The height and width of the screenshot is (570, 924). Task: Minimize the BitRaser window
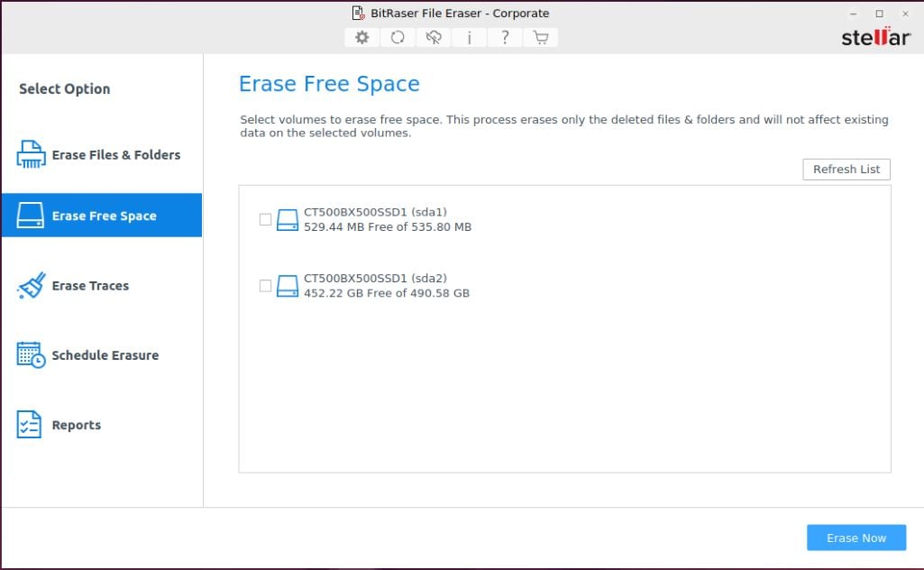pyautogui.click(x=854, y=14)
